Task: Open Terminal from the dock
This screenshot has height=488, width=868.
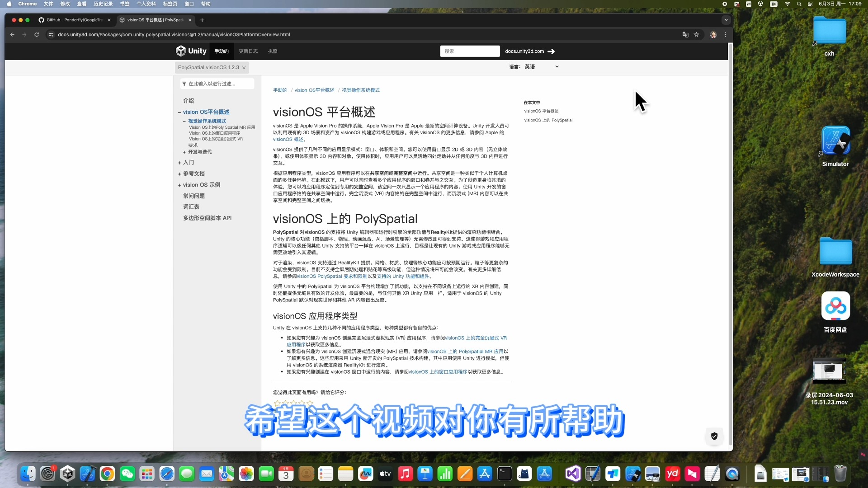Action: (505, 474)
